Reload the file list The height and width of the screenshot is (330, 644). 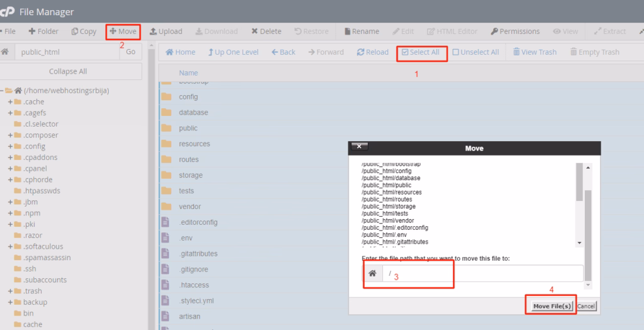click(x=372, y=52)
